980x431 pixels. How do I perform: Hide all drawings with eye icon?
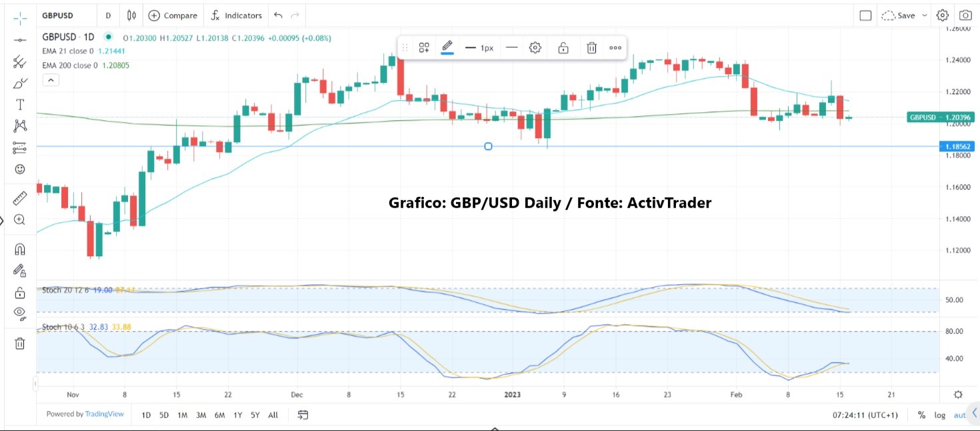(20, 312)
